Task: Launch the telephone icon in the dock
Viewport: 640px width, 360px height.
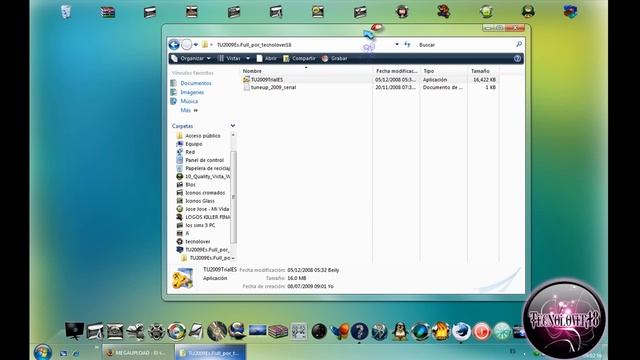Action: (115, 331)
